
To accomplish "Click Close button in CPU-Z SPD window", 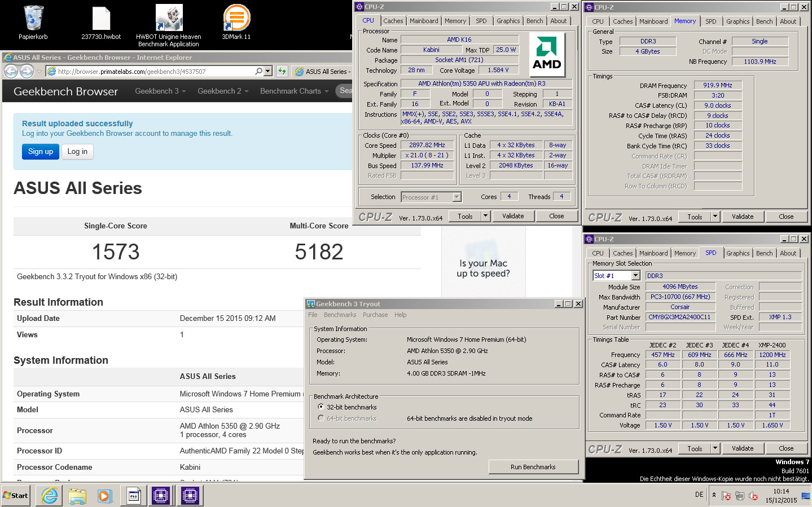I will coord(786,448).
